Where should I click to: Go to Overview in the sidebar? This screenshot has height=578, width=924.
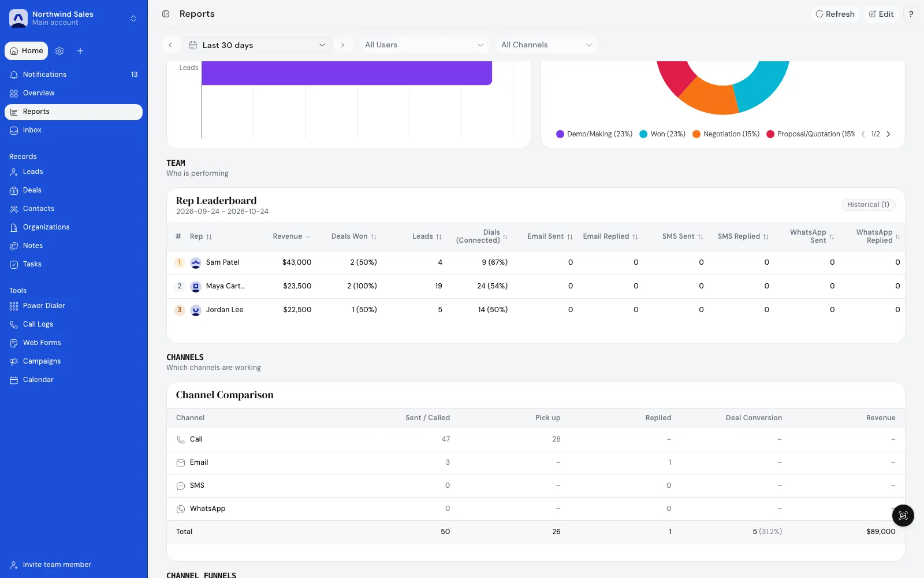coord(74,93)
